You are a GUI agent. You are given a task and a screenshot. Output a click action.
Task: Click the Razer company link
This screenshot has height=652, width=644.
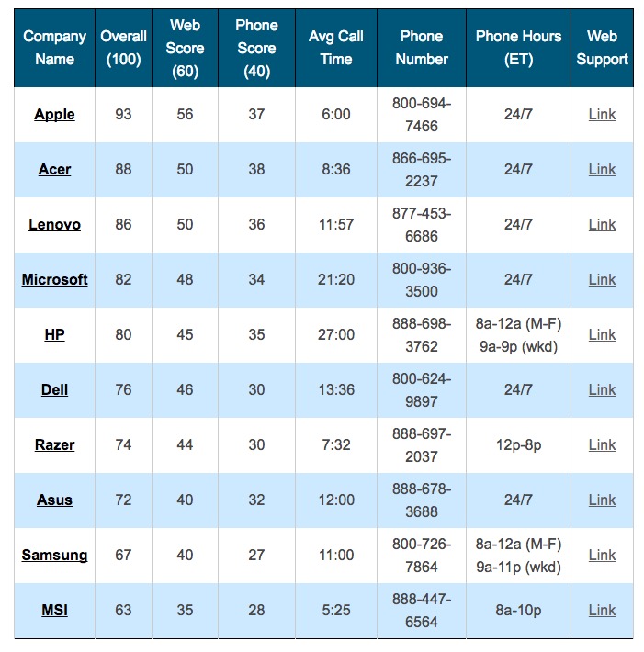click(x=54, y=445)
